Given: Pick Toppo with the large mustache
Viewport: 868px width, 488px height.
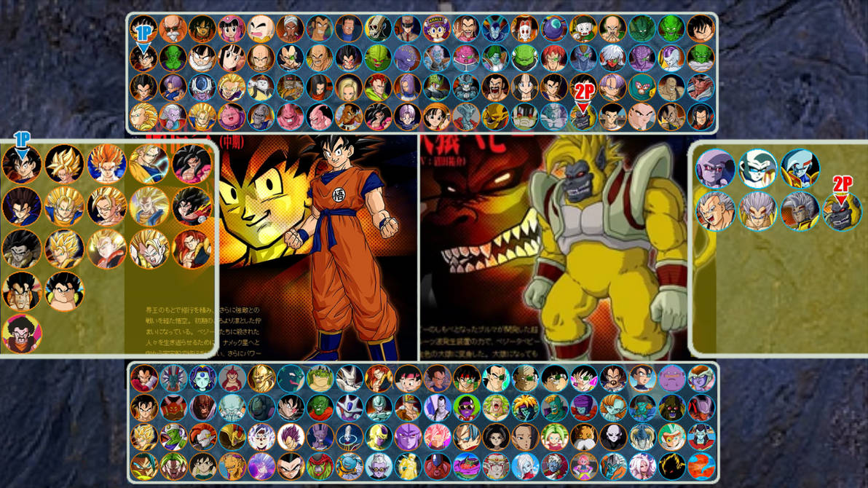Looking at the screenshot, I should pos(583,437).
